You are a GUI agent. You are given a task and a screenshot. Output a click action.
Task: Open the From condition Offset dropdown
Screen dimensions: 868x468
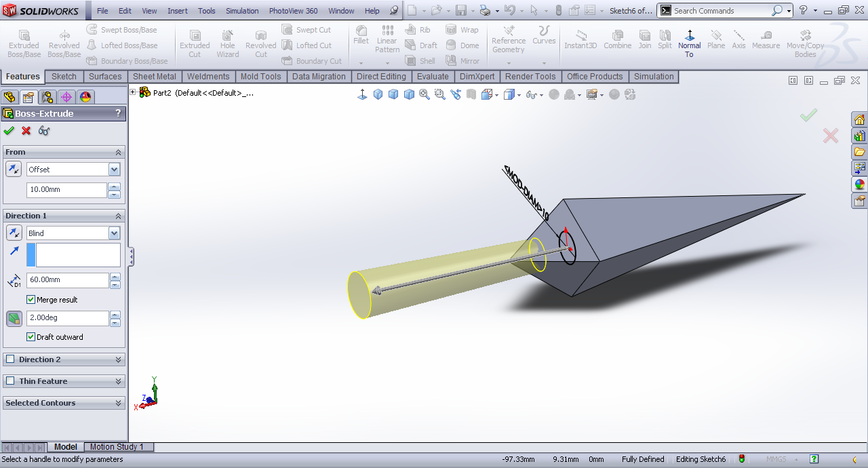(114, 170)
